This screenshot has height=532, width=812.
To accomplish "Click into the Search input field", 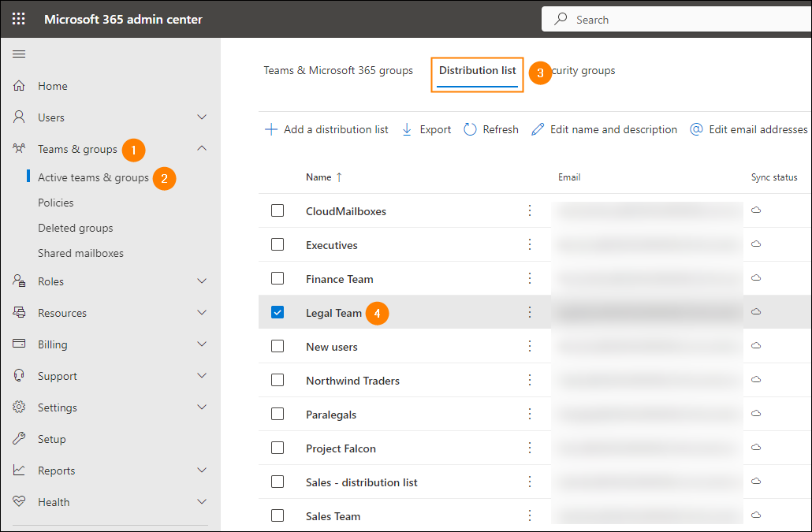I will [676, 19].
